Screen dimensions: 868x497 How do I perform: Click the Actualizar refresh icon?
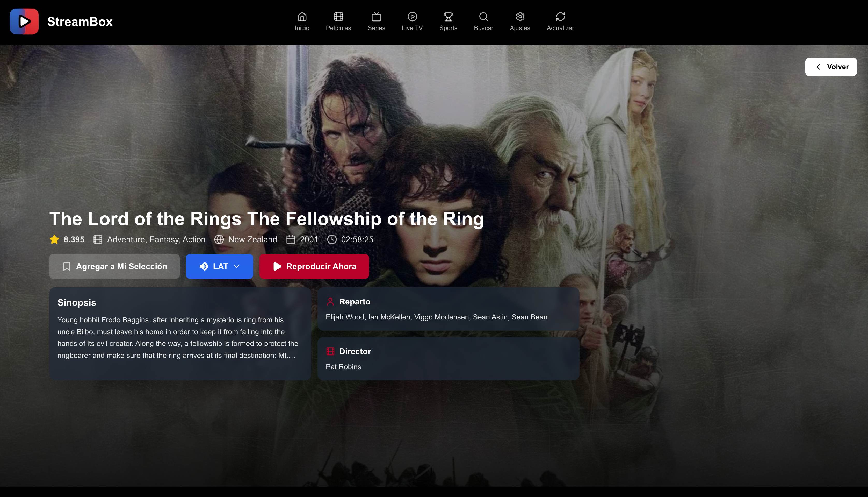click(560, 16)
